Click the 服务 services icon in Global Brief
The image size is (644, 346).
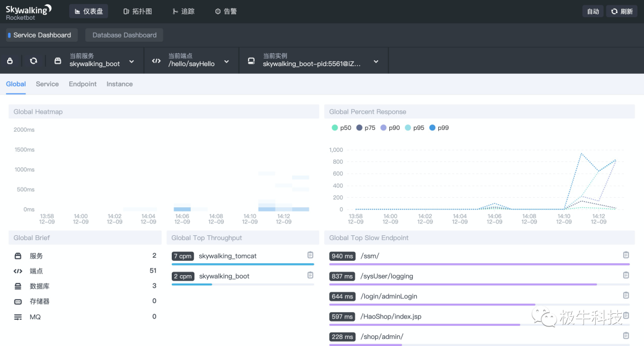click(x=18, y=256)
